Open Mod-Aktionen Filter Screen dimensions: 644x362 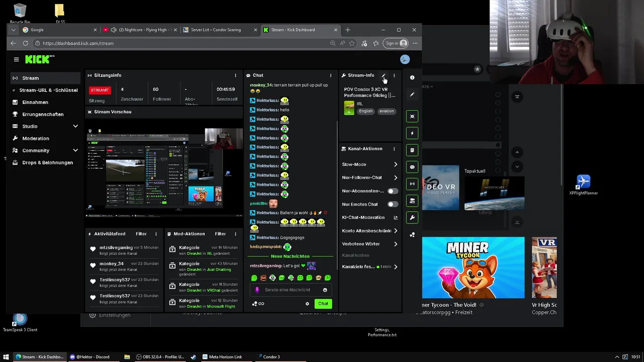point(220,234)
